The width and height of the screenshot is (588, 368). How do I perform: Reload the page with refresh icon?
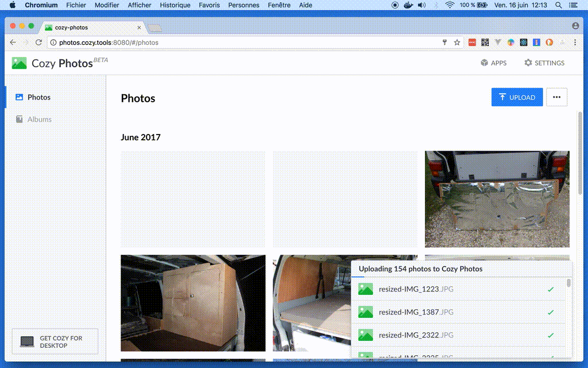38,43
